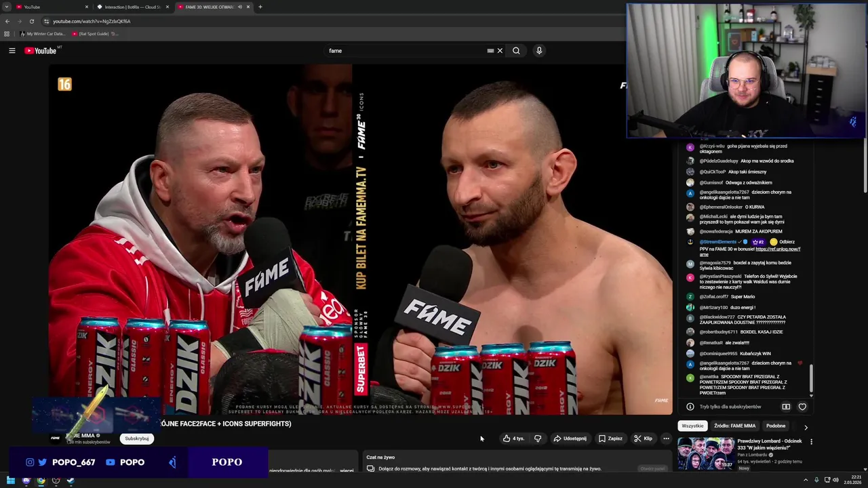This screenshot has width=868, height=488.
Task: Clear the search box with X icon
Action: pyautogui.click(x=500, y=51)
